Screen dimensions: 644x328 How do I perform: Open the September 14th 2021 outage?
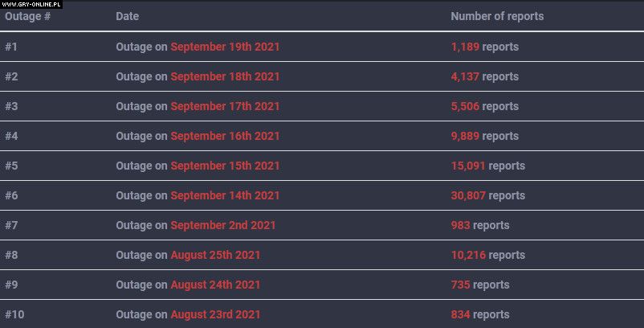click(x=225, y=195)
